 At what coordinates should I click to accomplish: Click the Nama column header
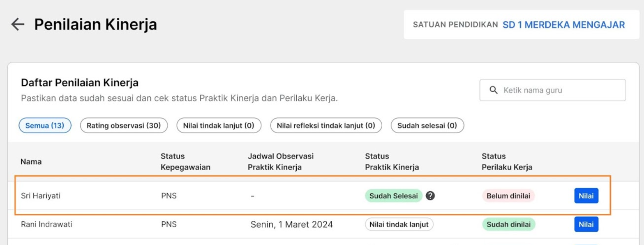click(x=31, y=162)
